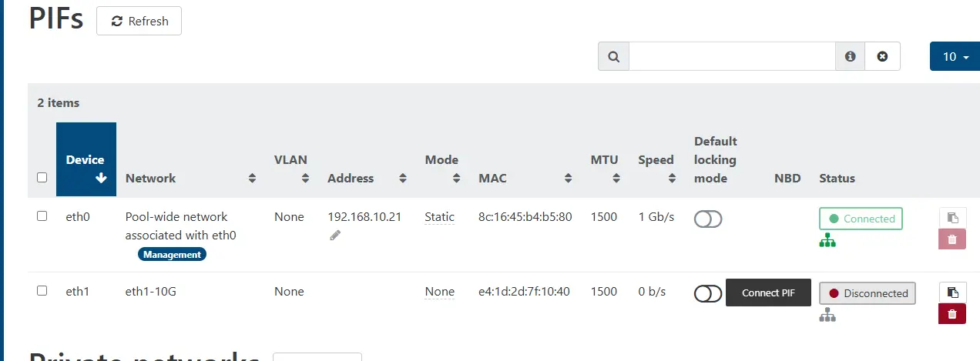This screenshot has height=361, width=980.
Task: Click the green network tree icon for eth0
Action: click(827, 241)
